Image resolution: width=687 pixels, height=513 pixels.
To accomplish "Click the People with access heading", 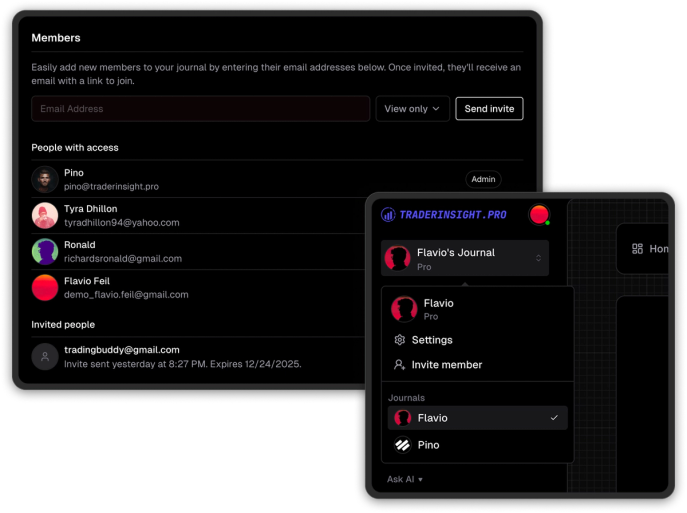I will coord(75,148).
